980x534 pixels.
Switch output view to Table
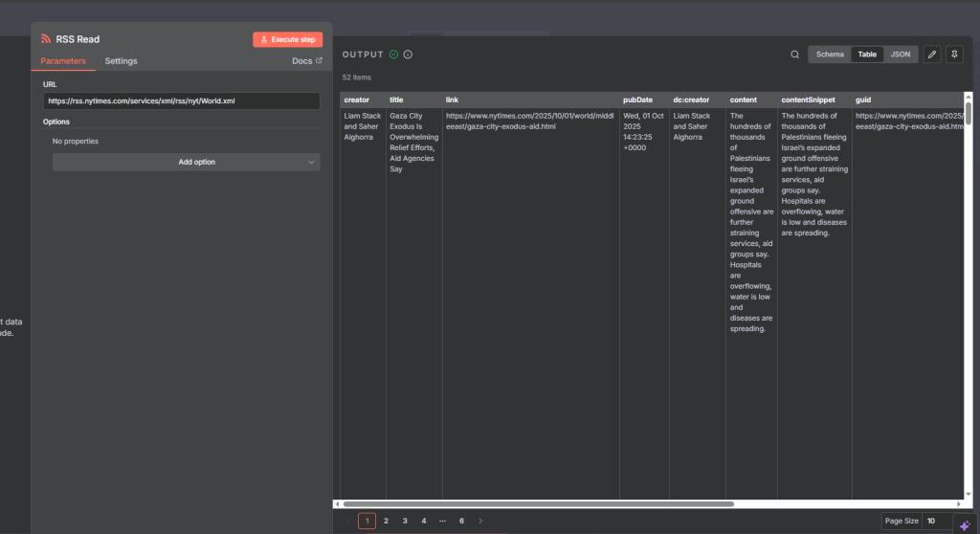tap(866, 55)
